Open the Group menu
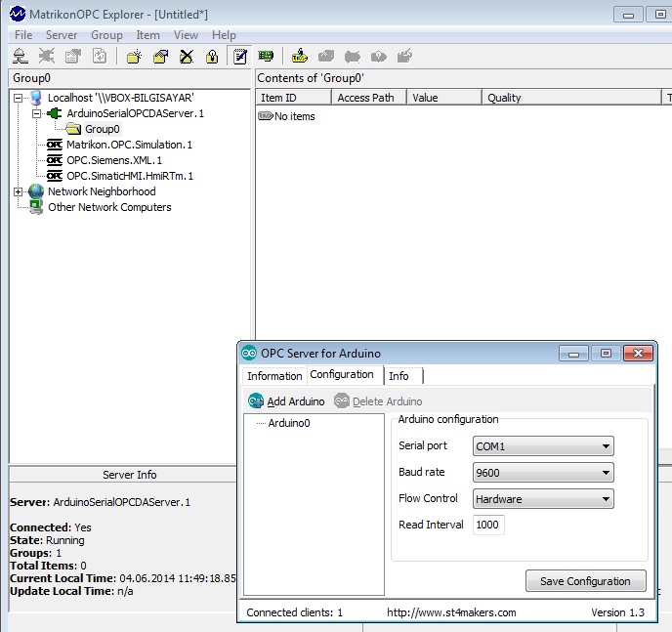The width and height of the screenshot is (672, 632). coord(106,35)
